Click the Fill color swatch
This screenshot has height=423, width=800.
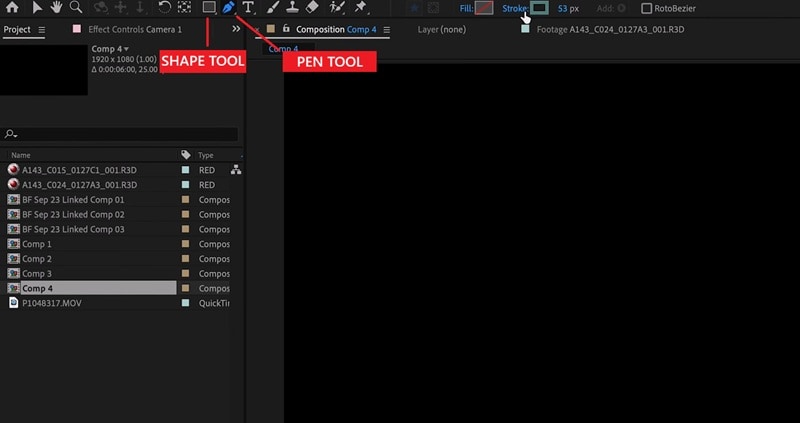pyautogui.click(x=484, y=8)
